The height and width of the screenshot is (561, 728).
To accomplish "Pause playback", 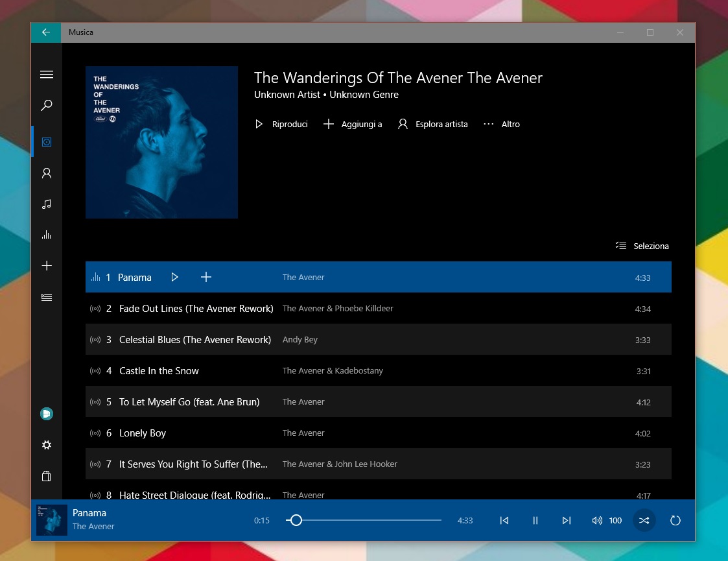I will (x=535, y=521).
